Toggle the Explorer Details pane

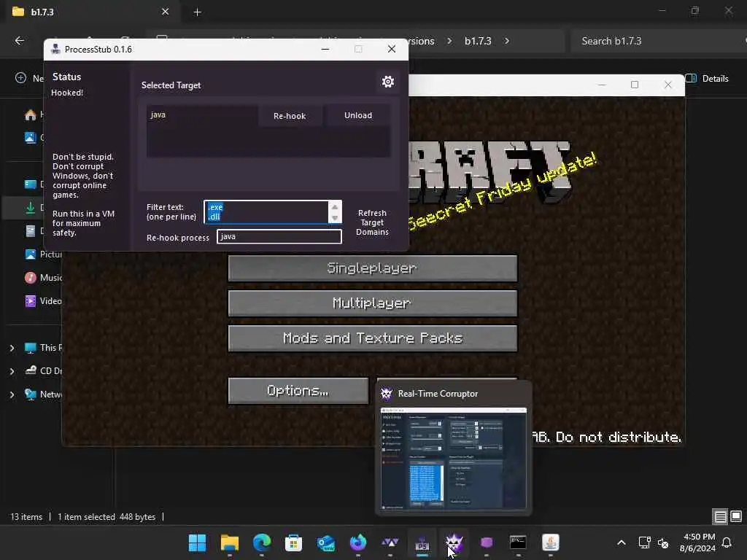(x=707, y=79)
